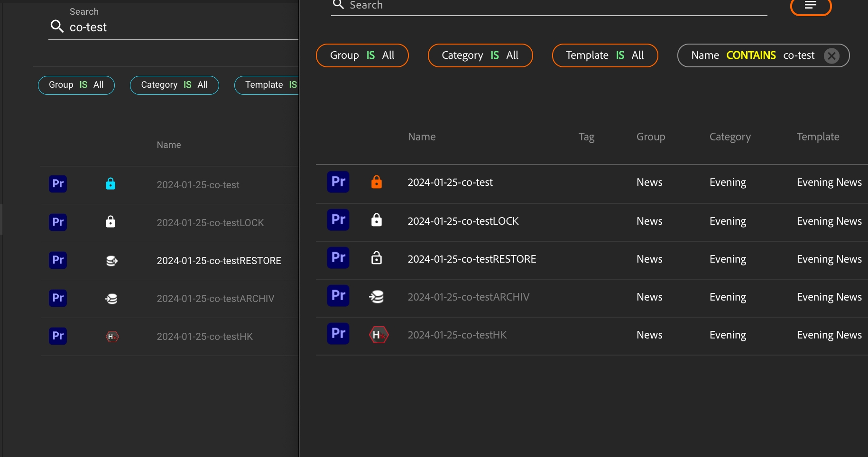Remove the Name CONTAINS co-test filter

(831, 56)
